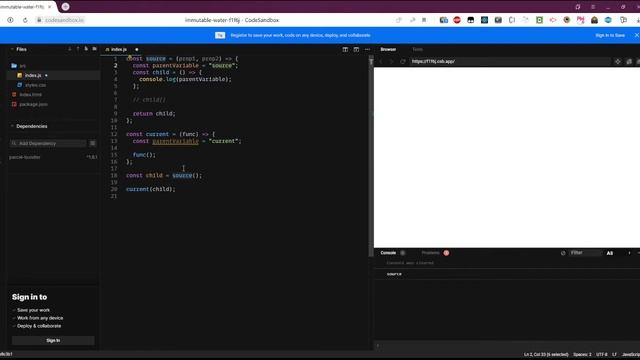This screenshot has height=360, width=640.
Task: Click the console input prompt arrow
Action: [x=378, y=346]
